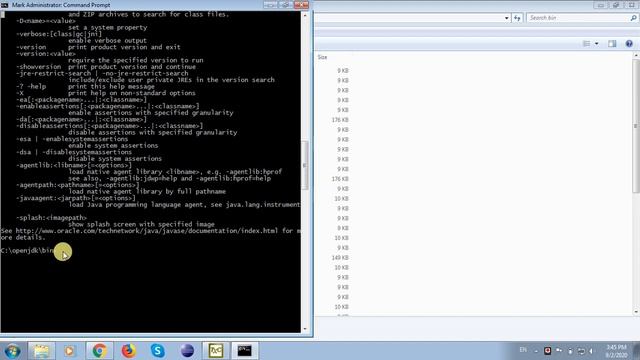Minimize the Command Prompt window
The image size is (640, 360).
pos(270,5)
